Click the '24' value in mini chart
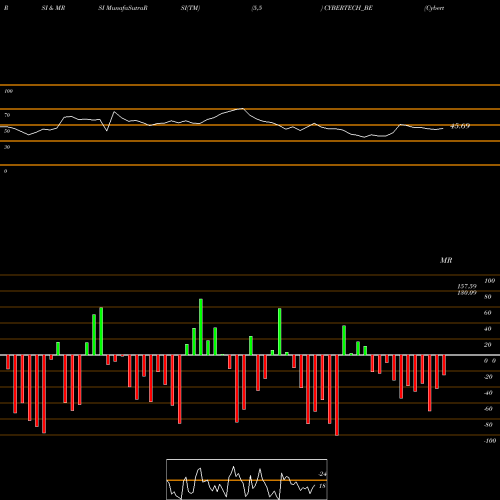This screenshot has width=500, height=500. coord(322,474)
